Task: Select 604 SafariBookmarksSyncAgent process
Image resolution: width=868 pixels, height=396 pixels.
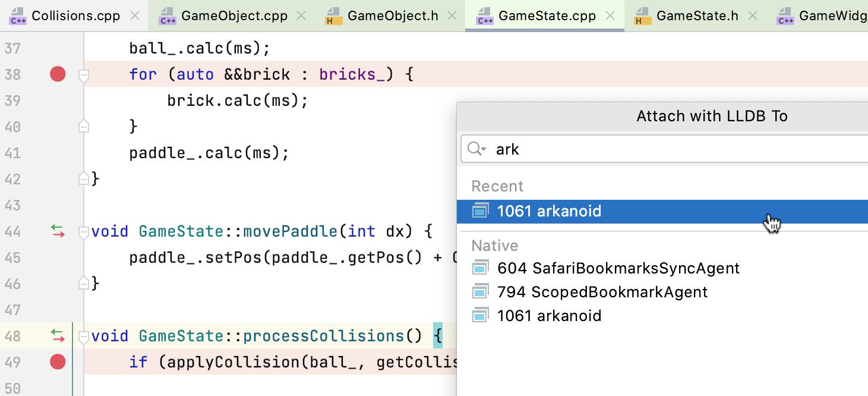Action: click(618, 268)
